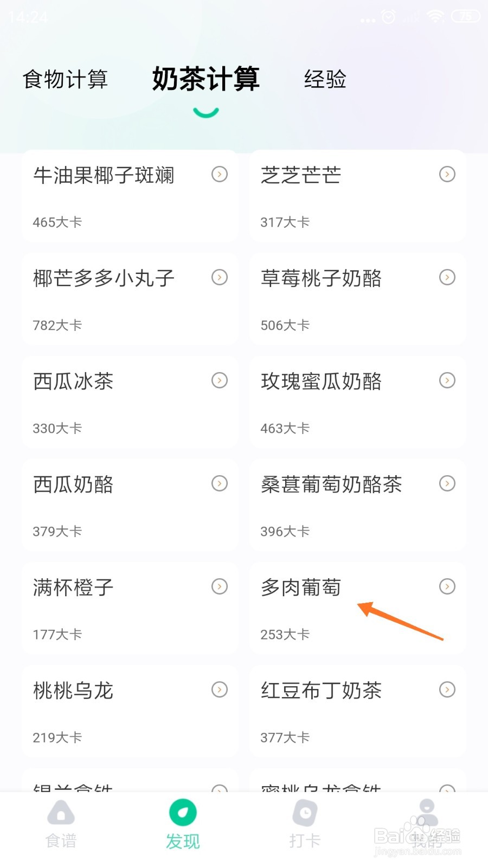Image resolution: width=488 pixels, height=868 pixels.
Task: Expand details arrow for 多肉葡萄
Action: click(x=447, y=586)
